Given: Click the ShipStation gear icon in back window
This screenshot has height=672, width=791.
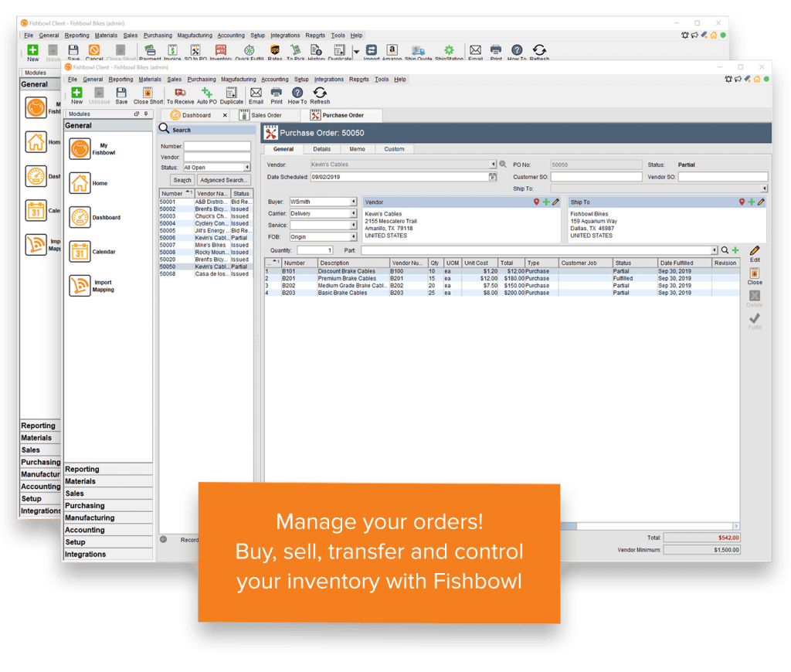Looking at the screenshot, I should 449,53.
